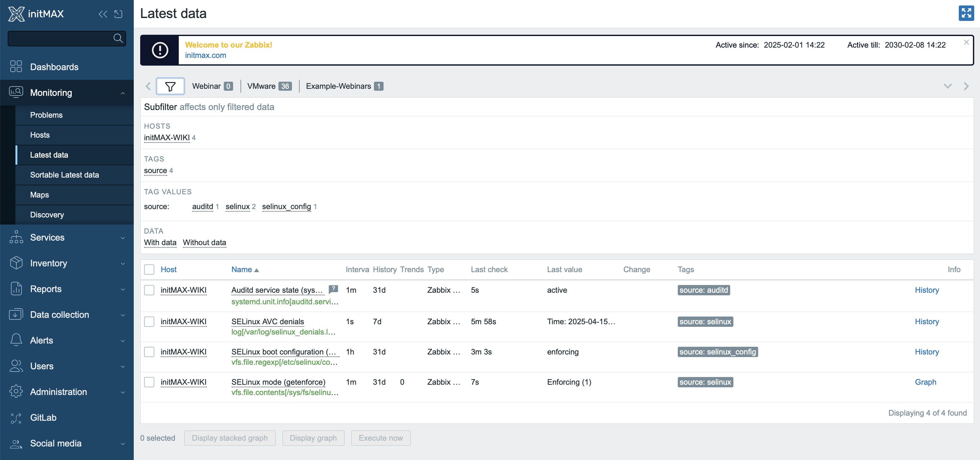Open the saved filters dropdown chevron
The height and width of the screenshot is (460, 980).
pyautogui.click(x=948, y=86)
